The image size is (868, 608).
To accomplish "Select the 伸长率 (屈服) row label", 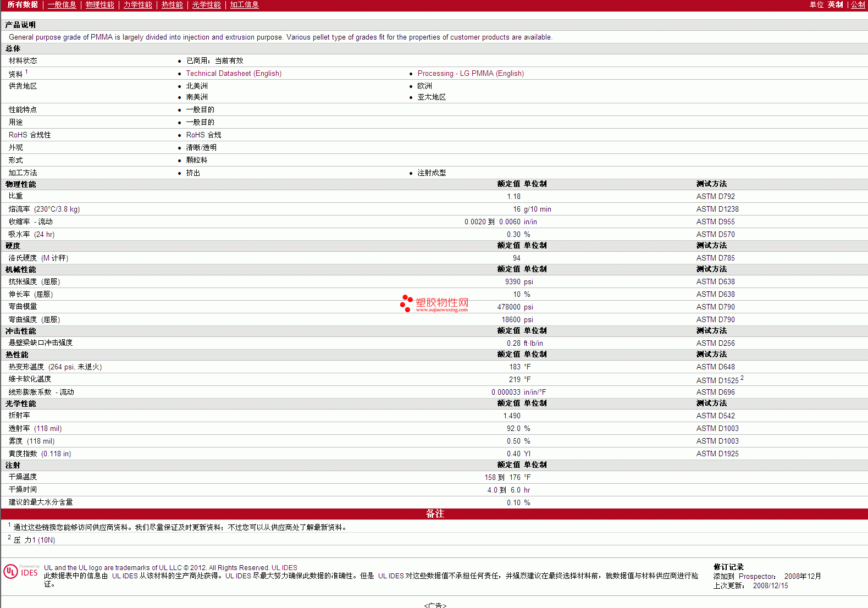I will click(x=31, y=295).
